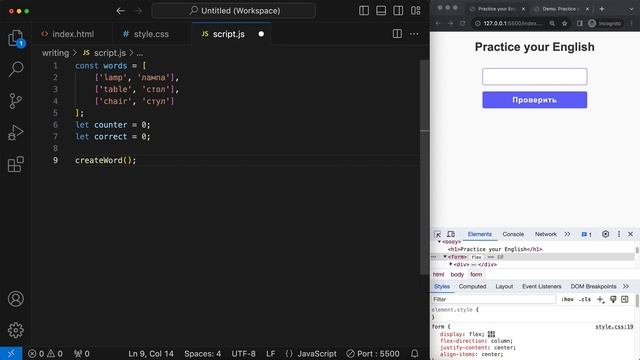Go back with the navigation arrow in VS Code
Viewport: 640px width, 360px height.
[120, 11]
